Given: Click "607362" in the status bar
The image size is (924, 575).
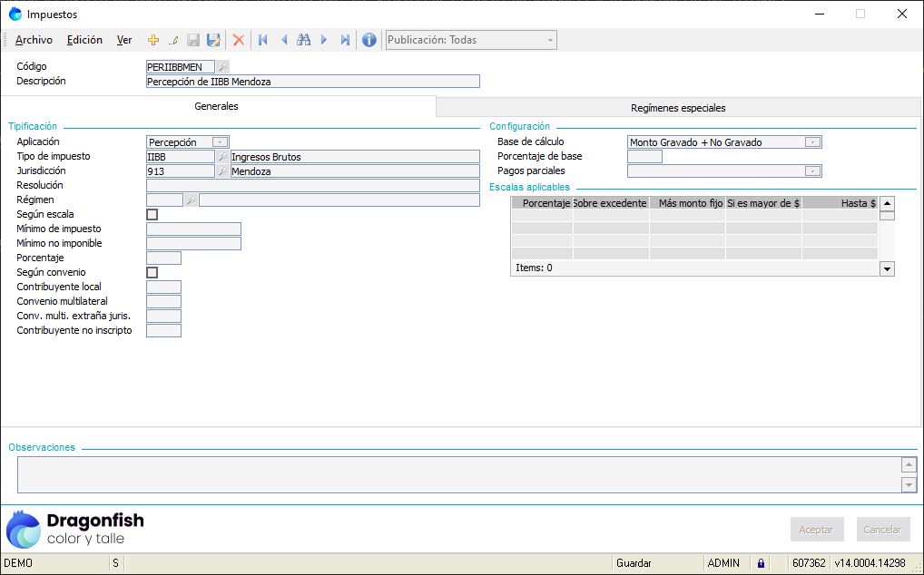Looking at the screenshot, I should click(809, 563).
